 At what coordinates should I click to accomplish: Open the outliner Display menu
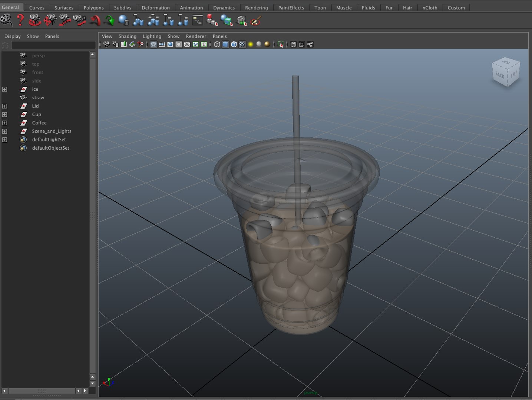click(x=13, y=36)
